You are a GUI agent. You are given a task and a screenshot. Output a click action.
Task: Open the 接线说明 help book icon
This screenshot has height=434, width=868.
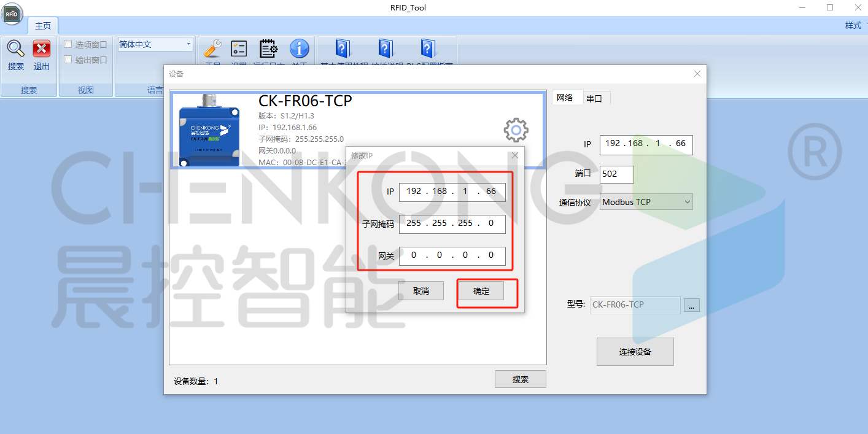386,49
